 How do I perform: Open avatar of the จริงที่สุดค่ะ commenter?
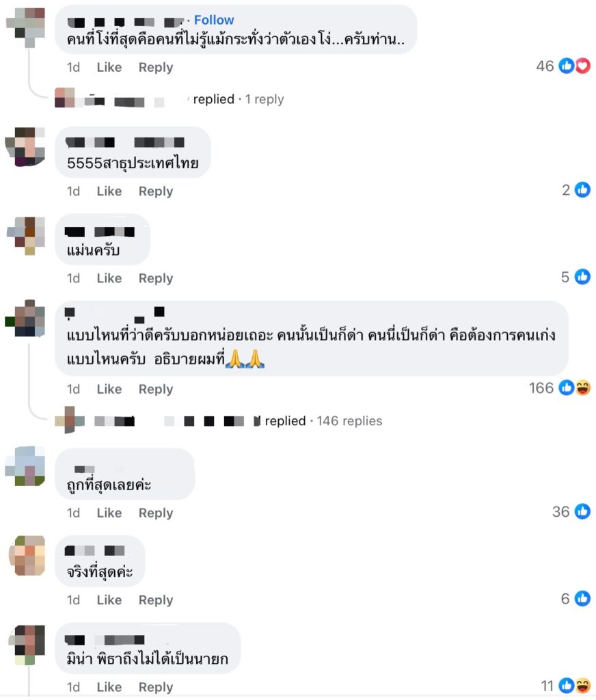27,556
